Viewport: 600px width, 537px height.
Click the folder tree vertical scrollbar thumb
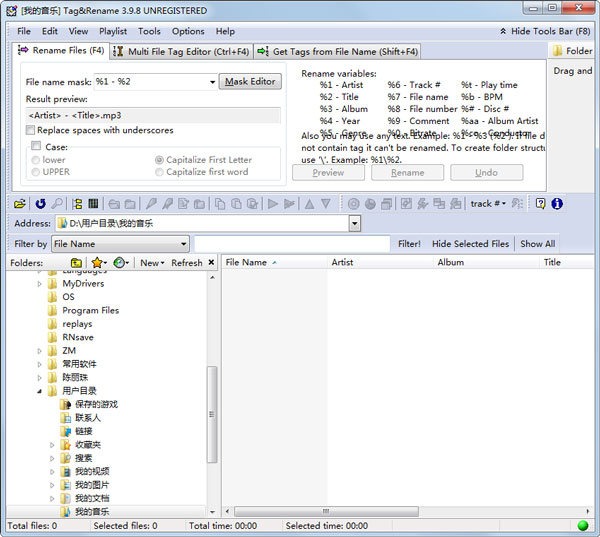click(x=212, y=415)
